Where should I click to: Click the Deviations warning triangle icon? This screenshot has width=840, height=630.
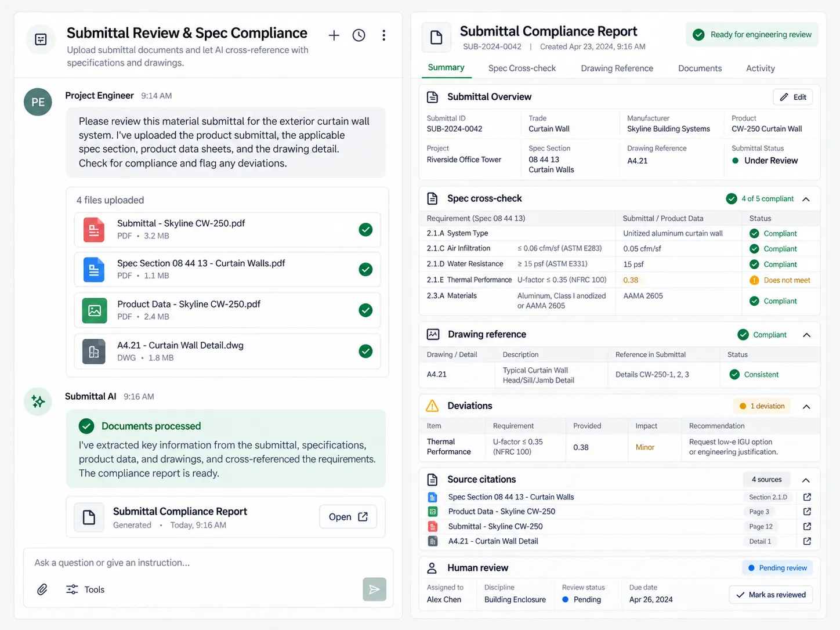coord(432,405)
